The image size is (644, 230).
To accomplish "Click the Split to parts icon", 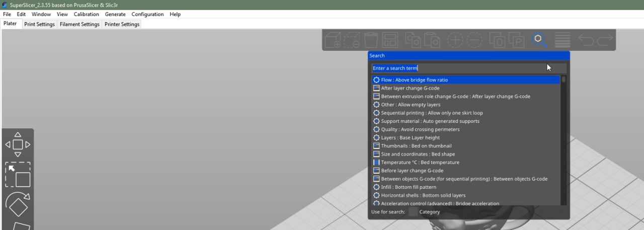I will 516,40.
